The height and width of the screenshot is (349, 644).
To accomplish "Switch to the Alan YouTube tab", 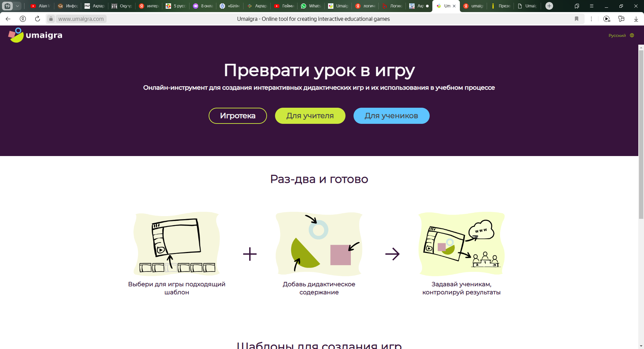I will point(41,6).
